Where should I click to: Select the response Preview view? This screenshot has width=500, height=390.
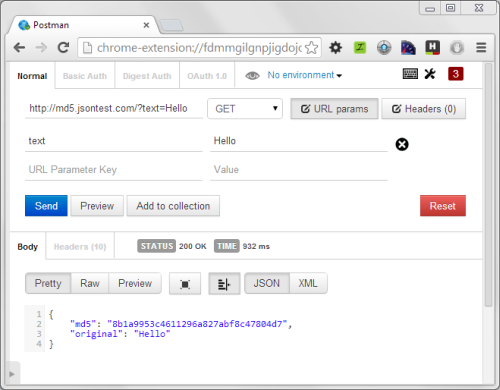pos(135,283)
